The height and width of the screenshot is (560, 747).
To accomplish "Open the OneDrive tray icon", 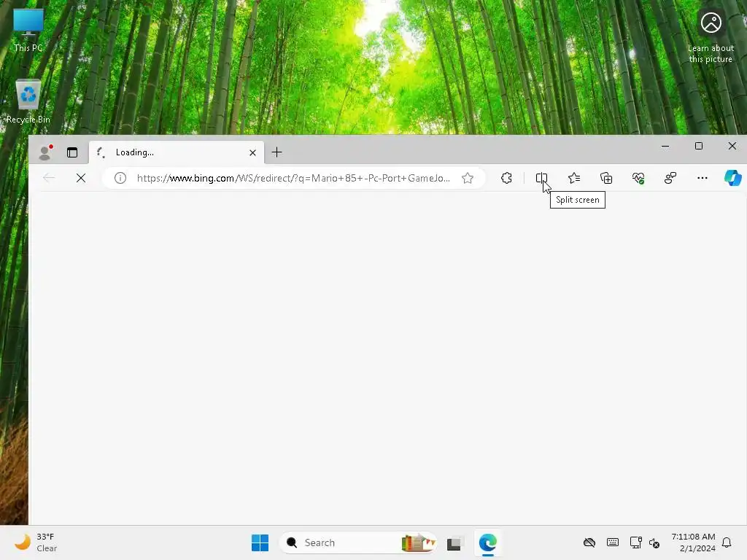I will point(589,542).
